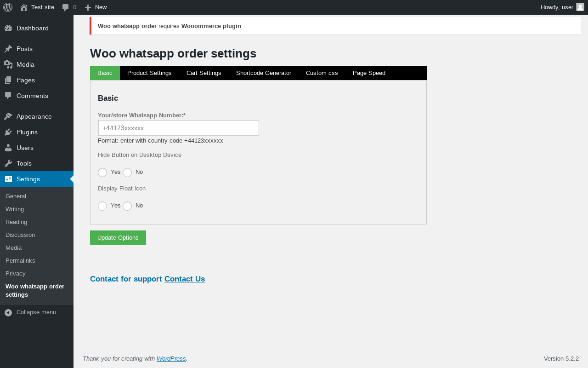Open the Test site home icon
This screenshot has height=368, width=588.
coord(24,7)
